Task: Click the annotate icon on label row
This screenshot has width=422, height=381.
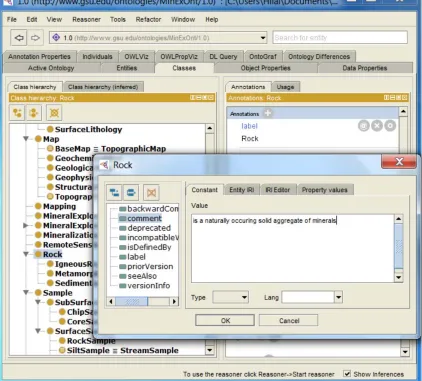Action: point(364,126)
